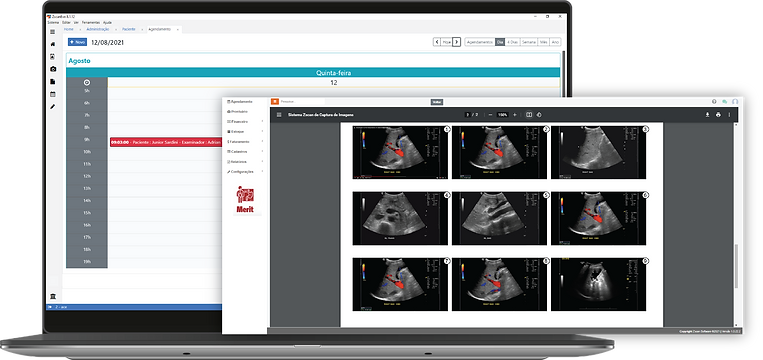This screenshot has width=763, height=360.
Task: Open Prontuário in the side menu
Action: (238, 111)
